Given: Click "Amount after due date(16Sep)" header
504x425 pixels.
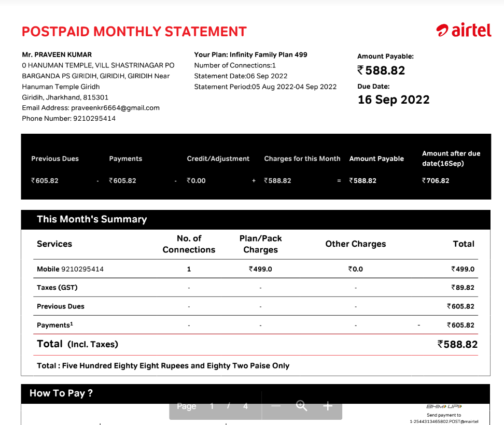Looking at the screenshot, I should (451, 159).
